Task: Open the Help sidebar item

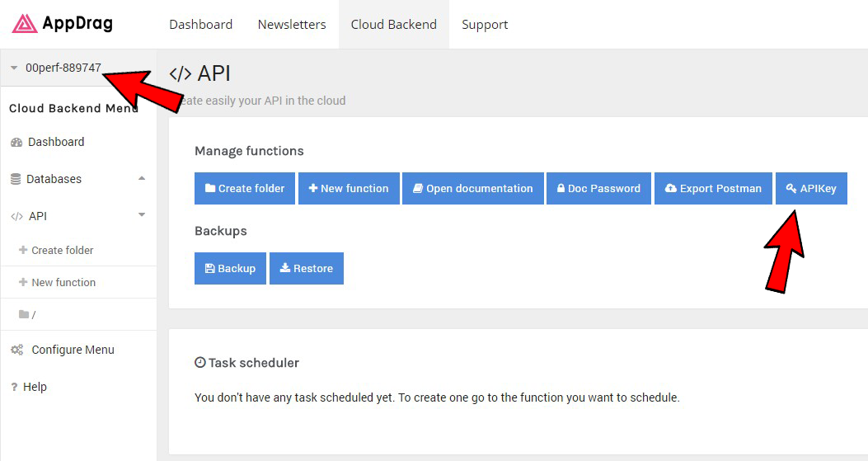Action: pos(35,387)
